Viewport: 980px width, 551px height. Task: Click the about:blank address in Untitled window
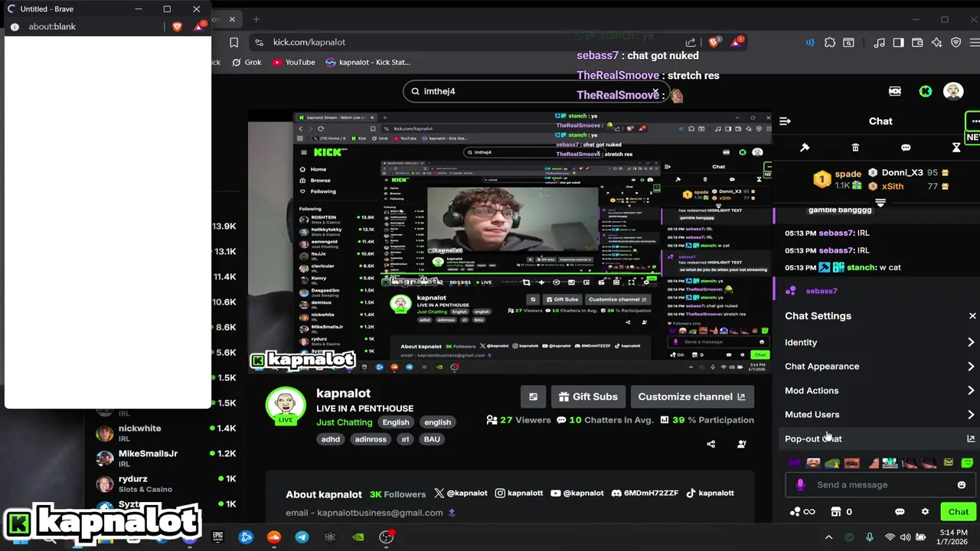pyautogui.click(x=52, y=26)
